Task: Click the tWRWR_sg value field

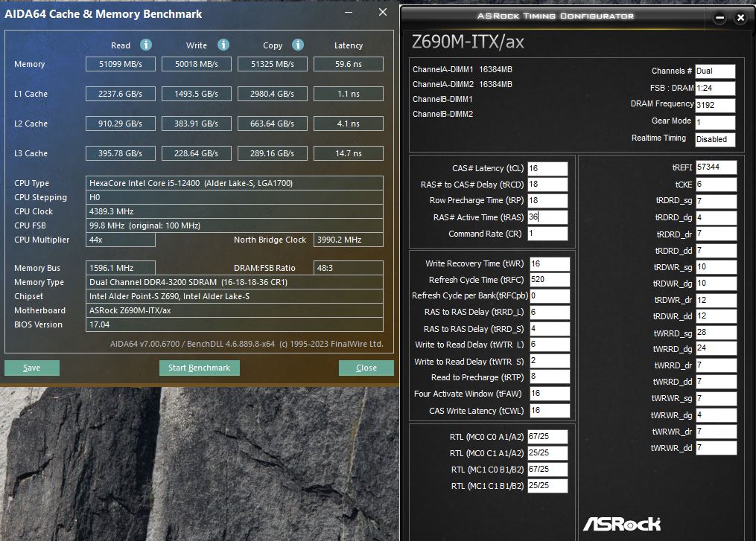Action: click(716, 398)
